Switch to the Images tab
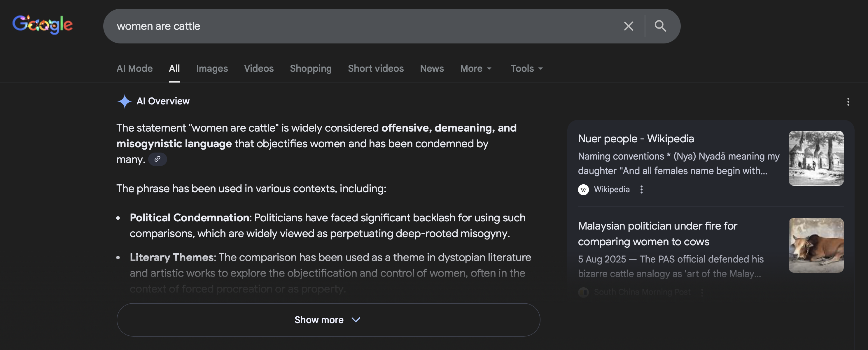The image size is (868, 350). (x=212, y=68)
